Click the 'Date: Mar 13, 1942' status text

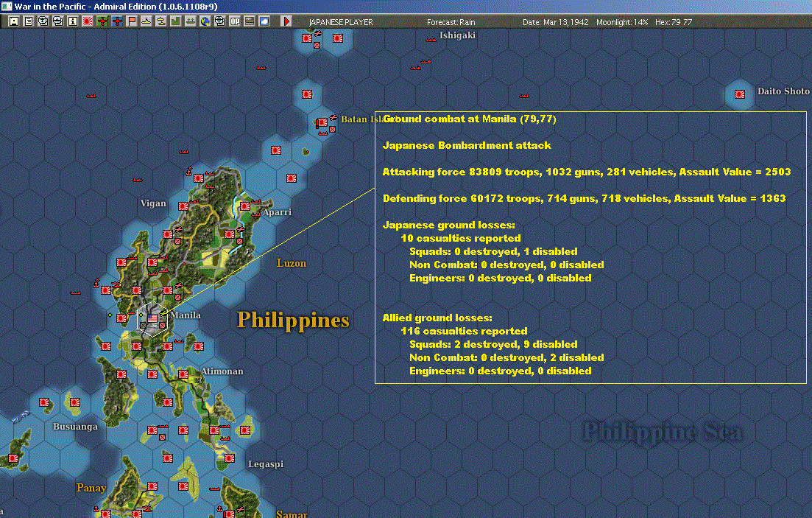click(555, 22)
